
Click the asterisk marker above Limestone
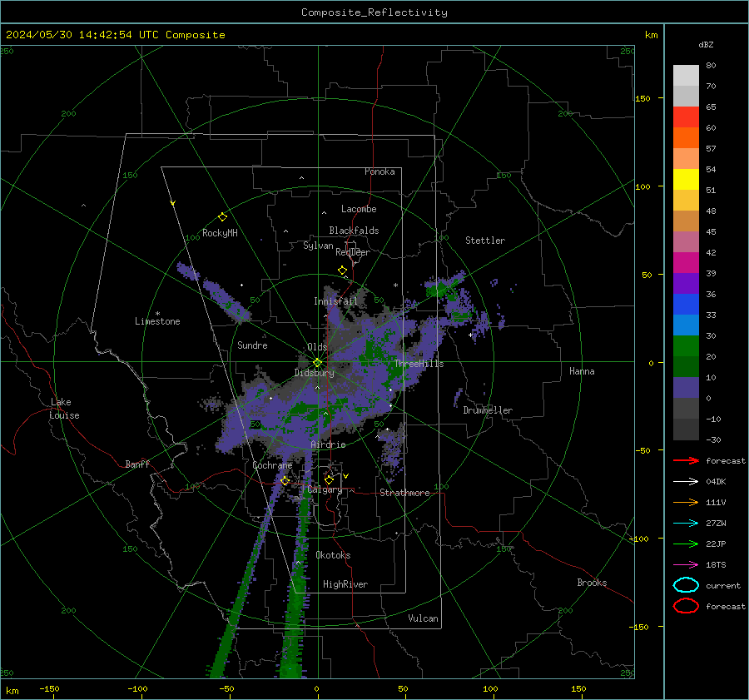157,314
